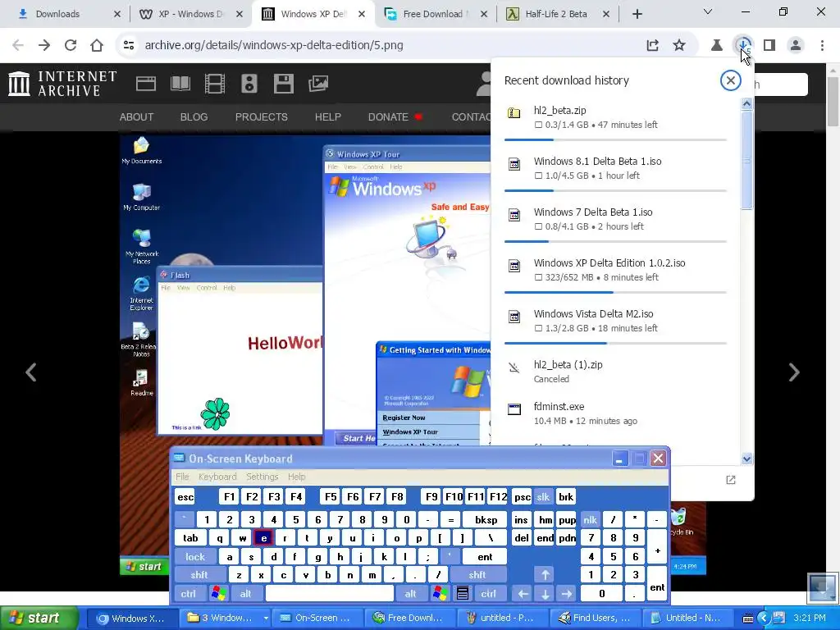Click Windows Vista Delta M2.iso progress bar

[x=615, y=344]
